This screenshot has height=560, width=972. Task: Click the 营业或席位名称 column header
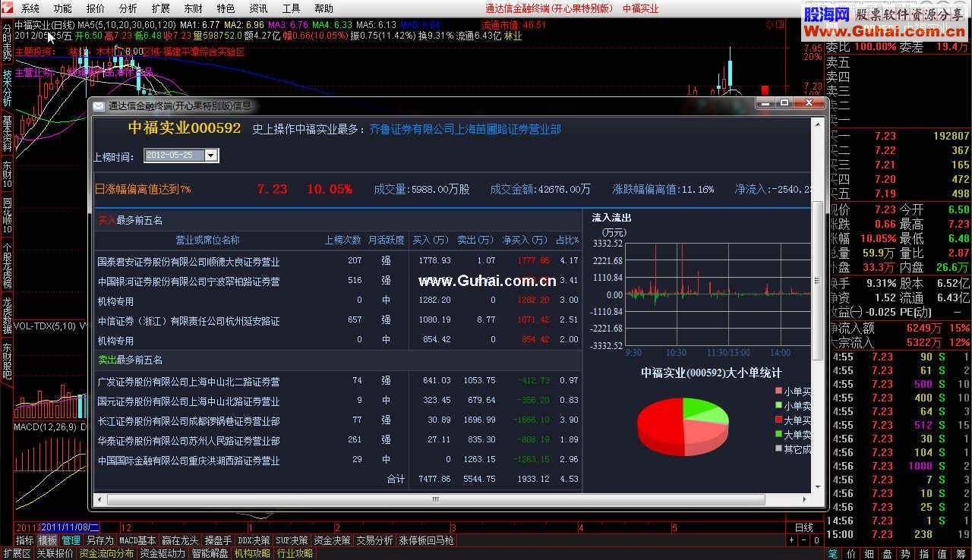coord(207,240)
